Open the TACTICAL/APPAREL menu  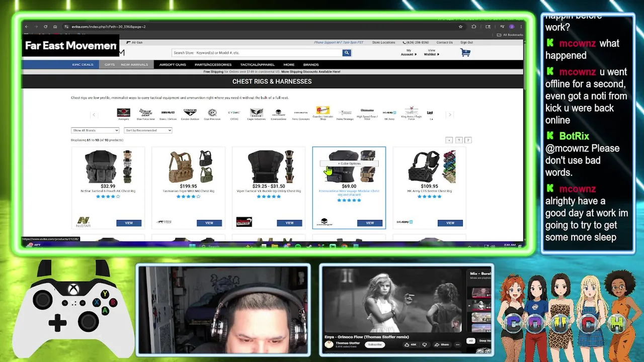click(x=257, y=64)
